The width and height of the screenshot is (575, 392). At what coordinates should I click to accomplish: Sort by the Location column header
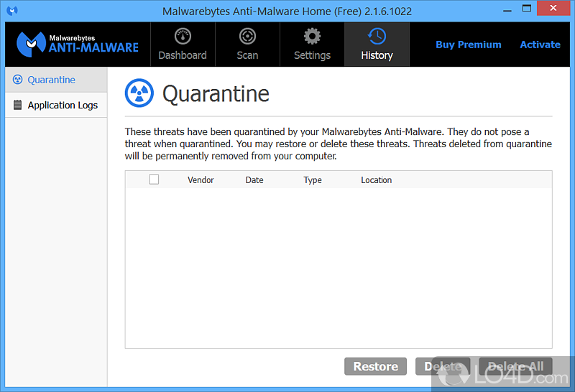coord(376,180)
